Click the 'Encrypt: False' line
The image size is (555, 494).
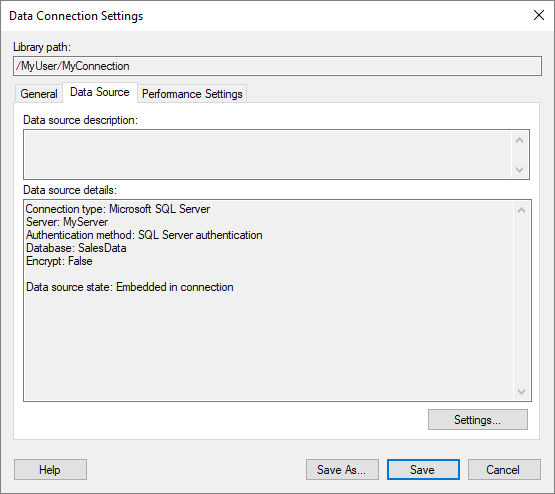pyautogui.click(x=59, y=261)
